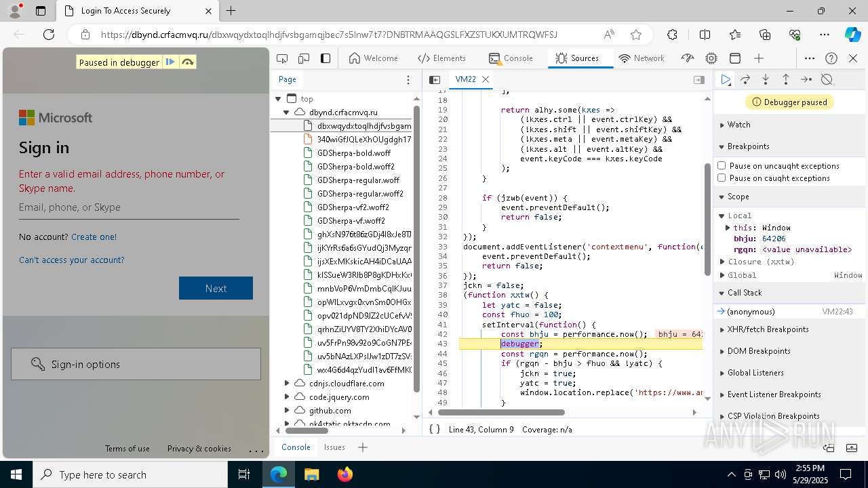Open DevTools customize and control menu
The image size is (868, 488).
[x=810, y=58]
